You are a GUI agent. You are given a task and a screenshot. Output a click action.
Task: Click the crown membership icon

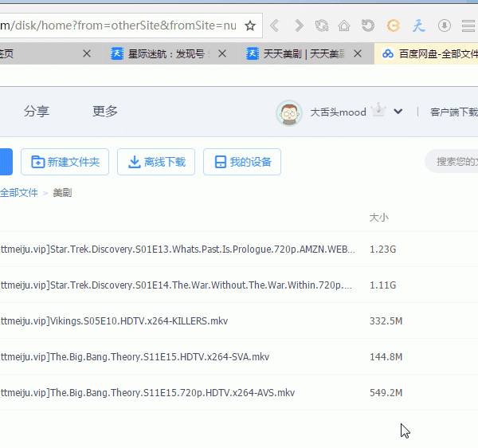[x=378, y=112]
